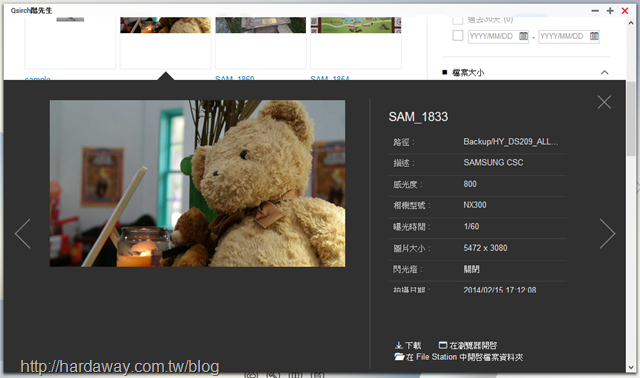Go to the previous photo arrow
Screen dimensions: 640x378
(x=23, y=233)
